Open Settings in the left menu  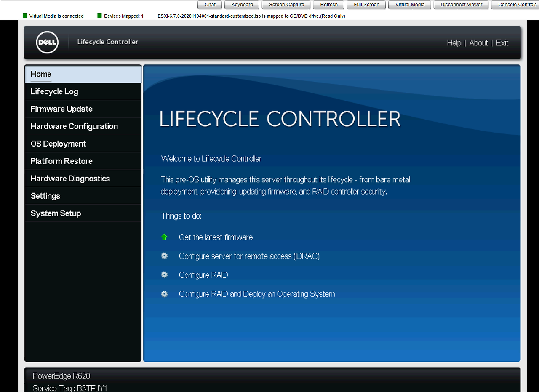[x=83, y=196]
